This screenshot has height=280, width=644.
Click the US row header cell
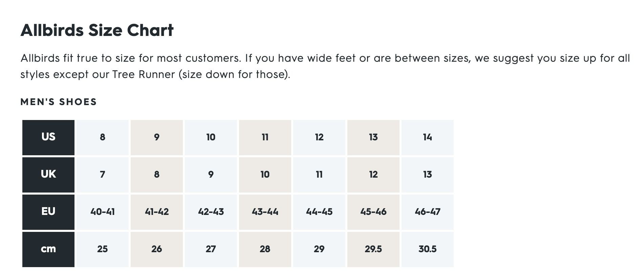48,138
